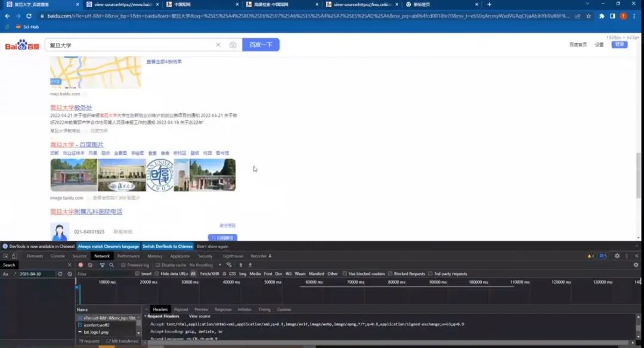Tick the Blocked Requests checkbox

(x=390, y=274)
